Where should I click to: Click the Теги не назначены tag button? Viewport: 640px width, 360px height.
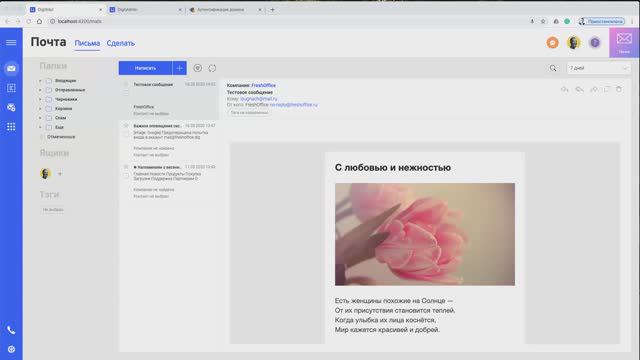coord(249,113)
